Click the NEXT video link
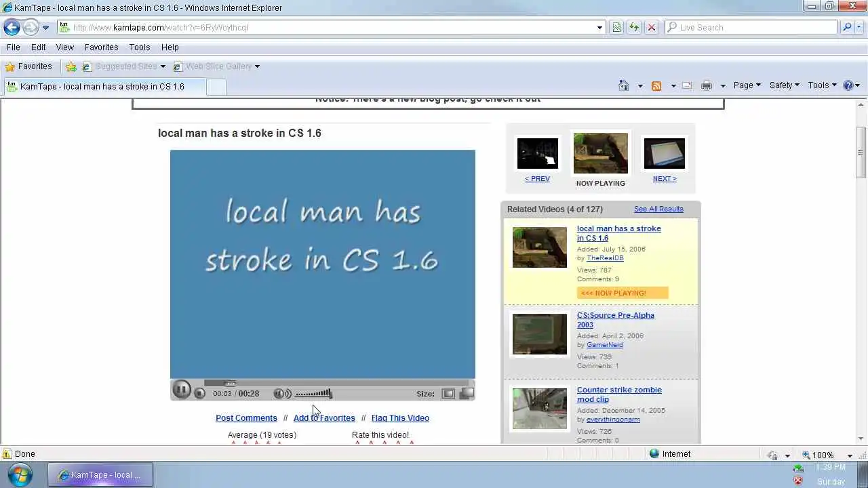Screen dimensions: 868x488 click(x=665, y=179)
